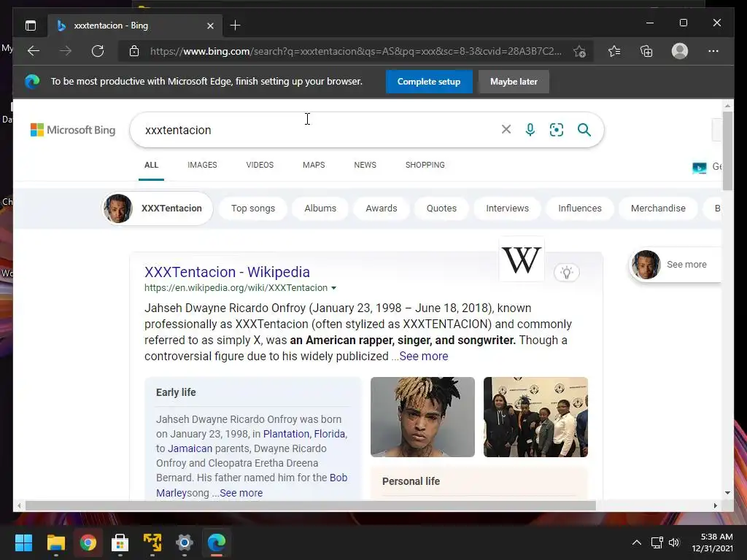Open the Florida link
This screenshot has height=560, width=747.
pos(329,434)
